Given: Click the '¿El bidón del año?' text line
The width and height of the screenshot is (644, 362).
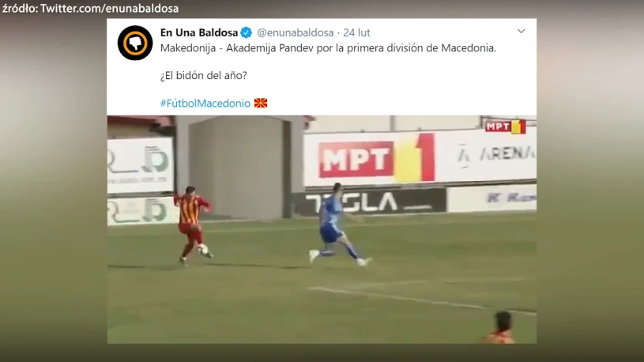Looking at the screenshot, I should [x=204, y=76].
